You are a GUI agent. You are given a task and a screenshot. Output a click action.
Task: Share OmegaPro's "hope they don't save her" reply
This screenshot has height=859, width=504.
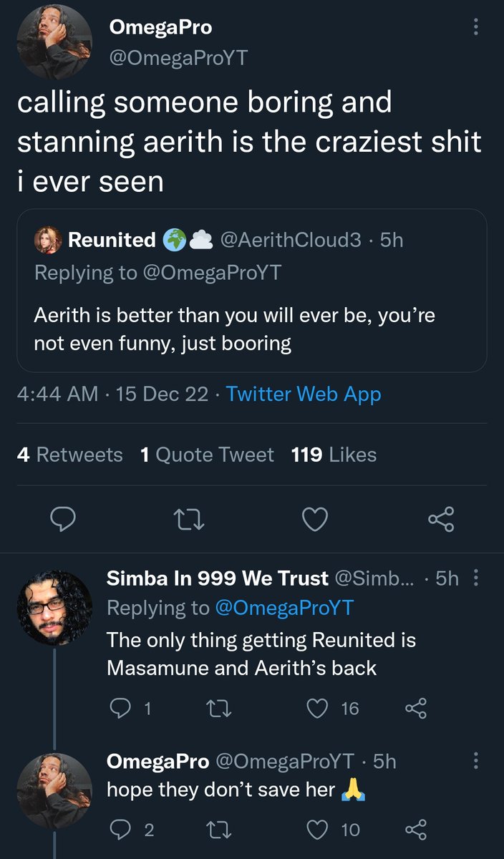(415, 830)
